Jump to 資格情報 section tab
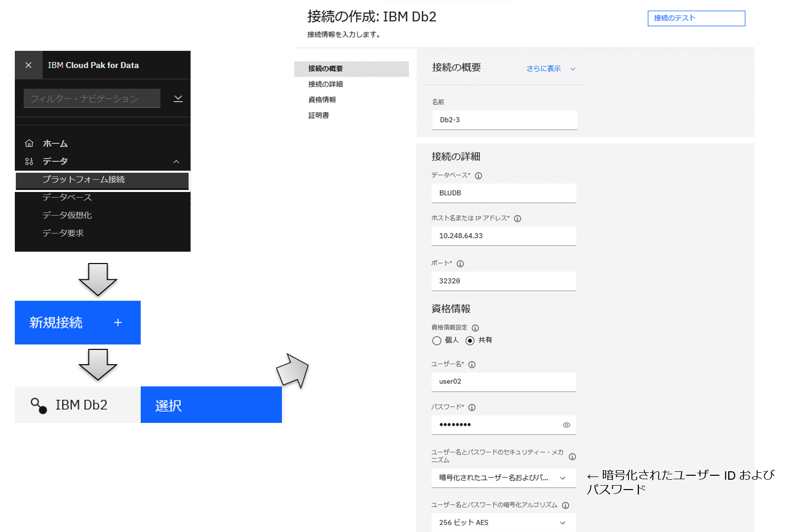This screenshot has height=532, width=789. tap(322, 100)
